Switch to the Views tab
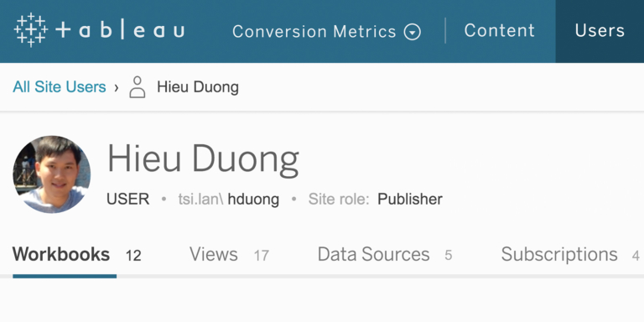 tap(214, 255)
